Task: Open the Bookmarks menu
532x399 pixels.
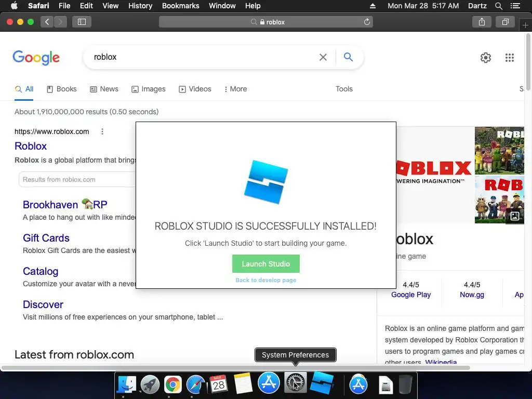Action: [180, 6]
